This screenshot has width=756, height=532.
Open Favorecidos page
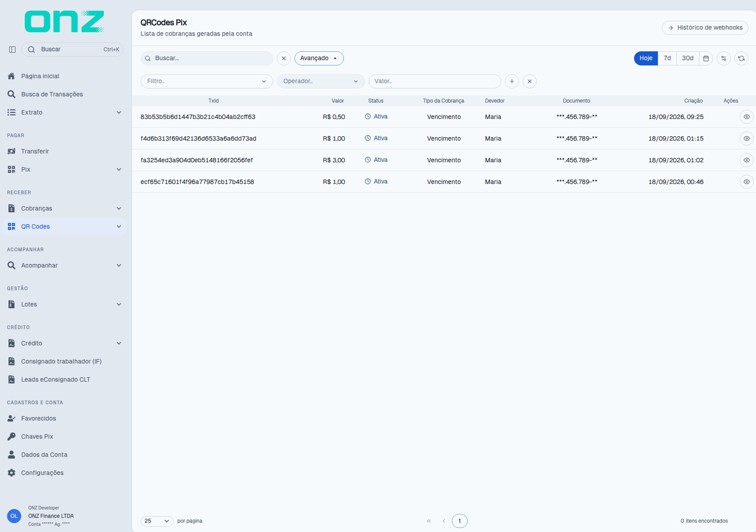[x=65, y=418]
